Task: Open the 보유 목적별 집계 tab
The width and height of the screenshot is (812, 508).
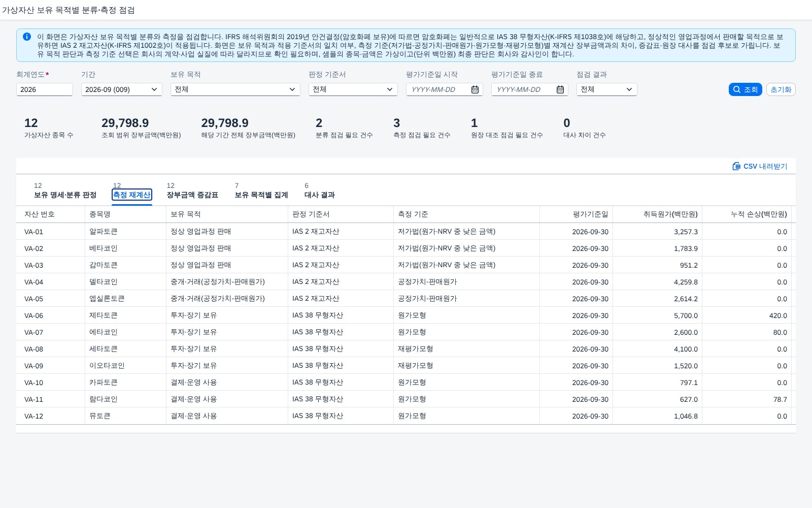Action: tap(261, 195)
